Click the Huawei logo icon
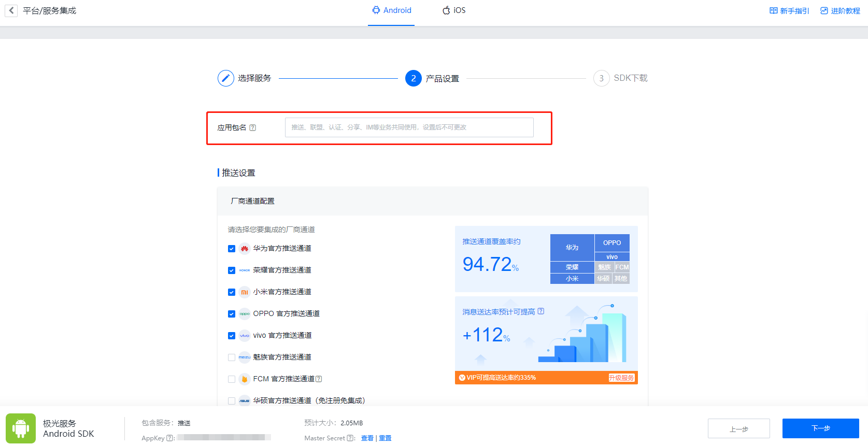 [245, 249]
